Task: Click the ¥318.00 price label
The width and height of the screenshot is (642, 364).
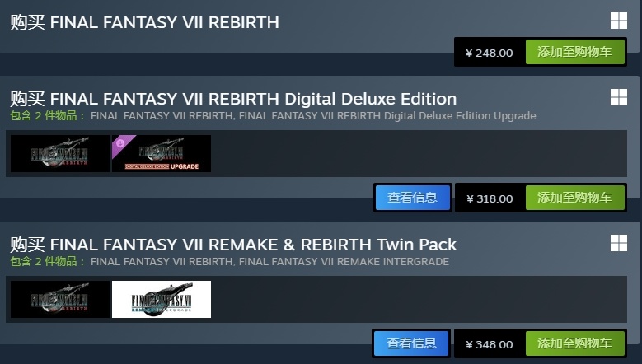Action: pyautogui.click(x=490, y=198)
